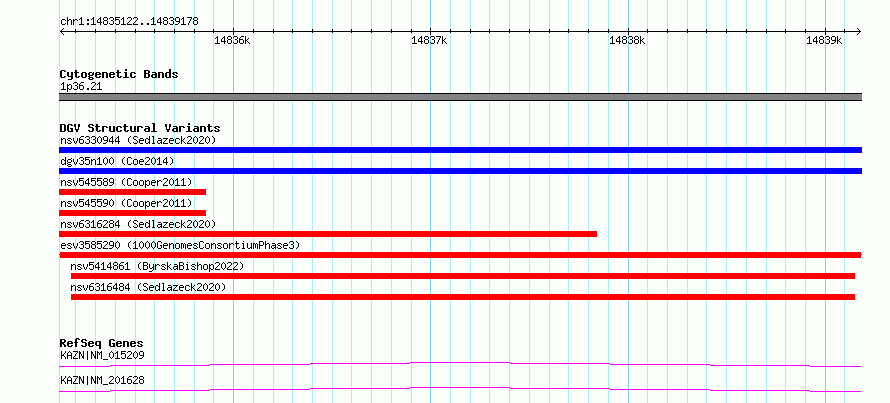Open the nsv5414861 (ByrskaBishop2022) variant label
890x403 pixels.
pos(157,266)
